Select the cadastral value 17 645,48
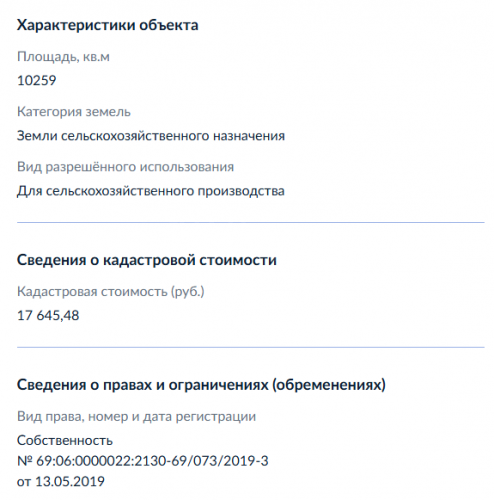Image resolution: width=494 pixels, height=500 pixels. pos(48,316)
